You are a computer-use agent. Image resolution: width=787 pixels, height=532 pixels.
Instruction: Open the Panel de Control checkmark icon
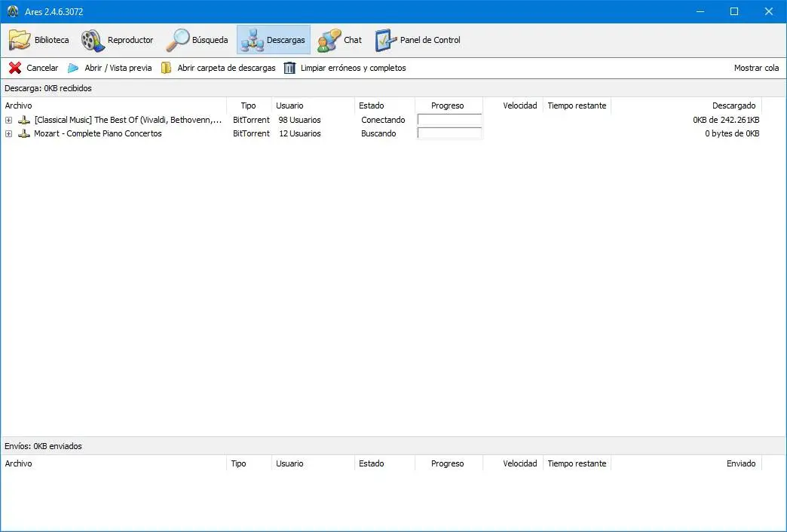click(x=385, y=40)
